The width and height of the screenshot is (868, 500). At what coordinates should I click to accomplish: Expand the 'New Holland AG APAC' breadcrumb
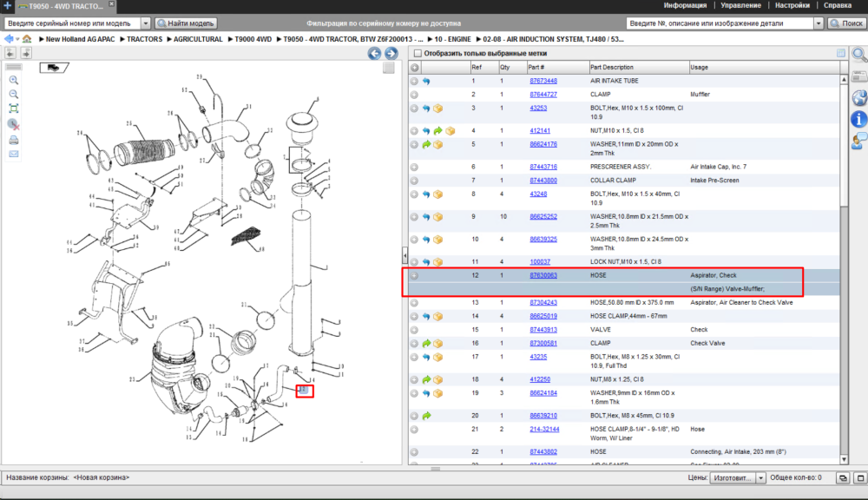pyautogui.click(x=42, y=39)
